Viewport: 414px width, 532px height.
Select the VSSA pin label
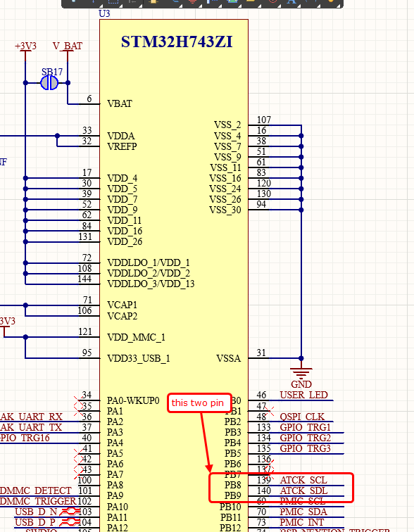click(x=229, y=358)
